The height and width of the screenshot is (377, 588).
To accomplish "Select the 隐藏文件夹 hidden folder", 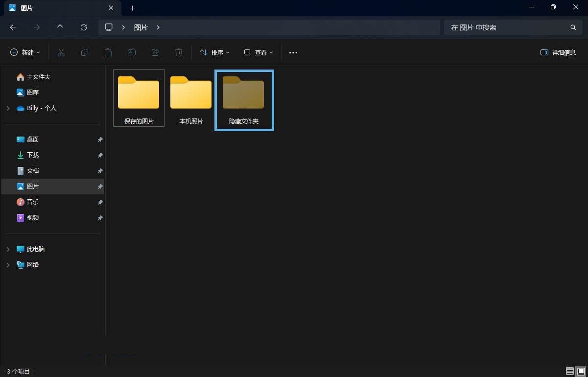I will pos(244,100).
